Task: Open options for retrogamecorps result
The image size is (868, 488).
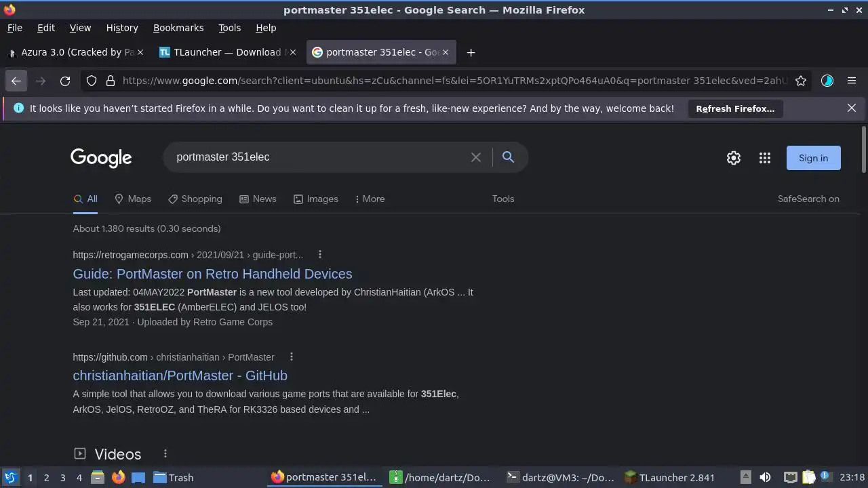Action: click(x=320, y=255)
